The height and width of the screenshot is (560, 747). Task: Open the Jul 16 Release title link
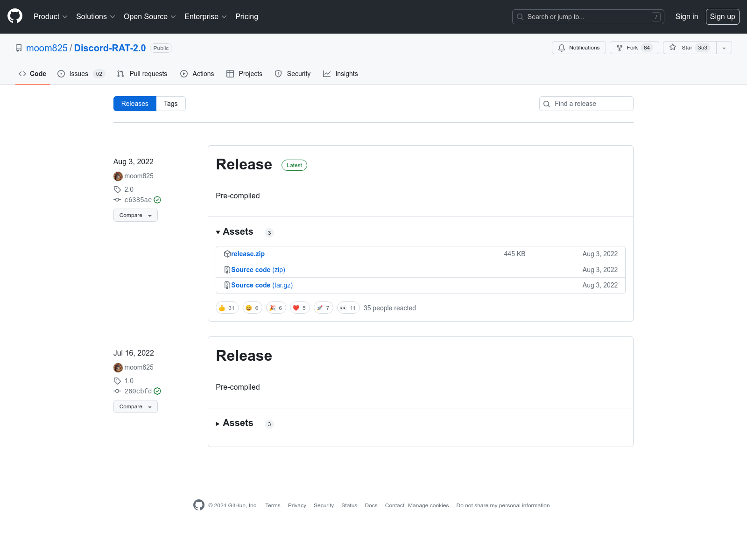(x=244, y=356)
